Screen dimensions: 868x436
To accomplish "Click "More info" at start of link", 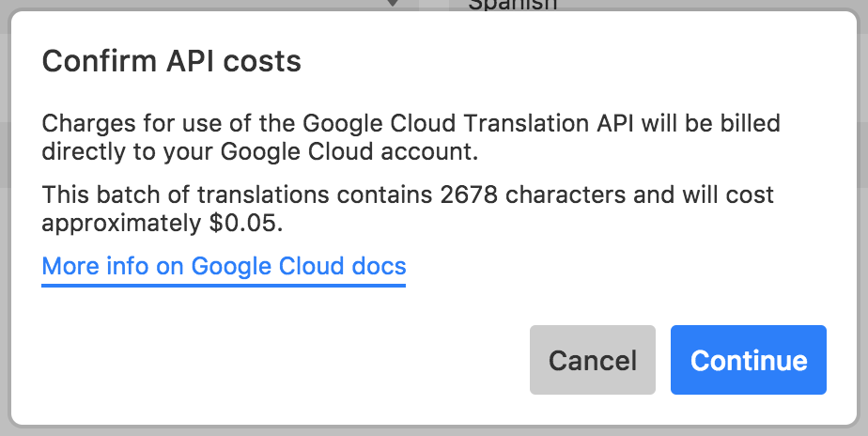I will pyautogui.click(x=97, y=267).
